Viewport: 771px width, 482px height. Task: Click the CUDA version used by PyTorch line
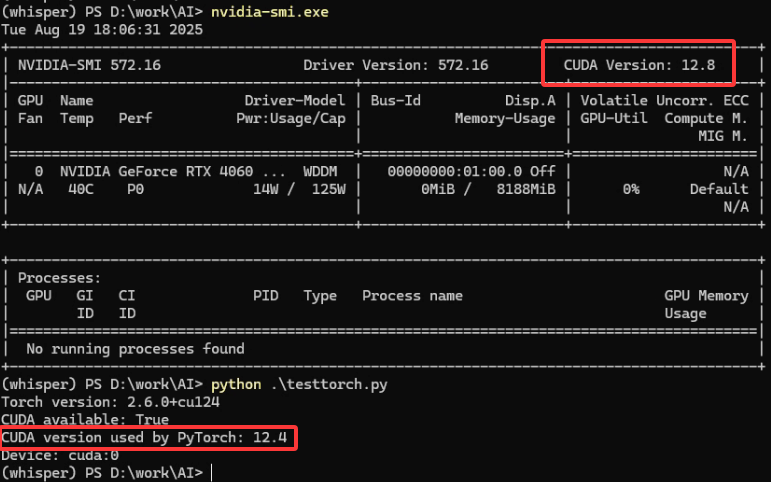pos(148,438)
